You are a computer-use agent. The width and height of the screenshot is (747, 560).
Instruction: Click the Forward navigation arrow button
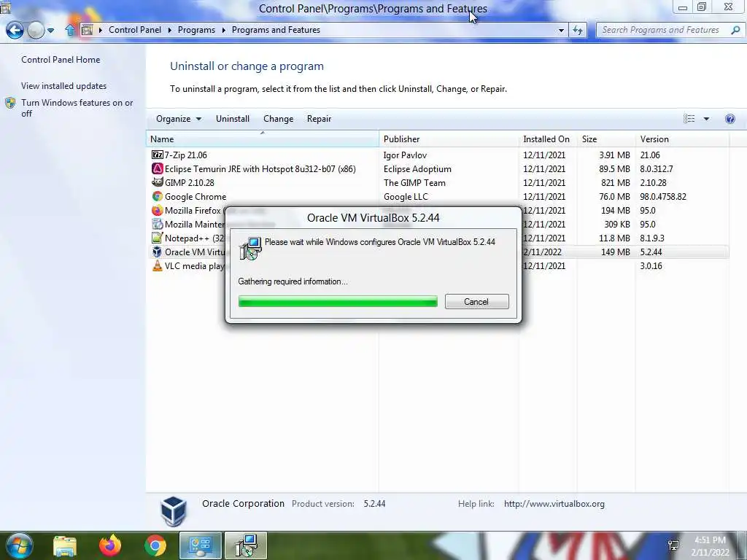pos(36,31)
